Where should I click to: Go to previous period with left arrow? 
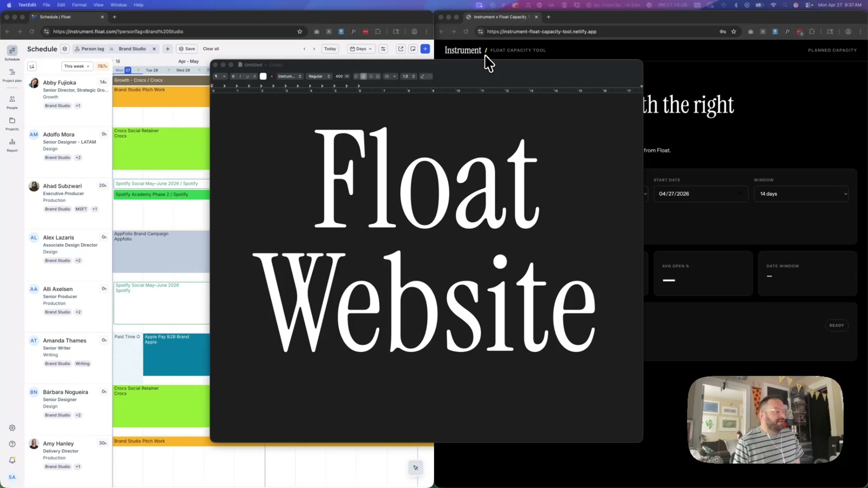pyautogui.click(x=304, y=49)
